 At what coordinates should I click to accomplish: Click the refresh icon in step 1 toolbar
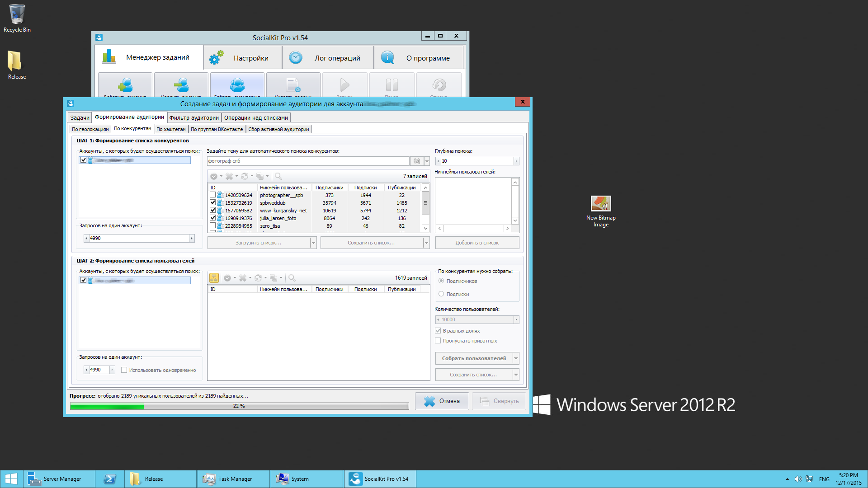[245, 176]
